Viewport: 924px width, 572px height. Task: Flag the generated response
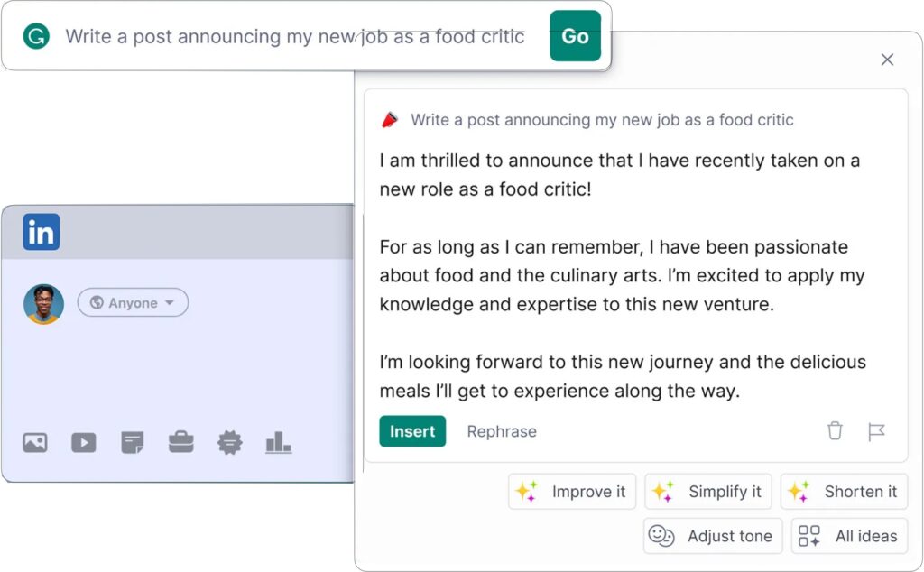(x=875, y=431)
